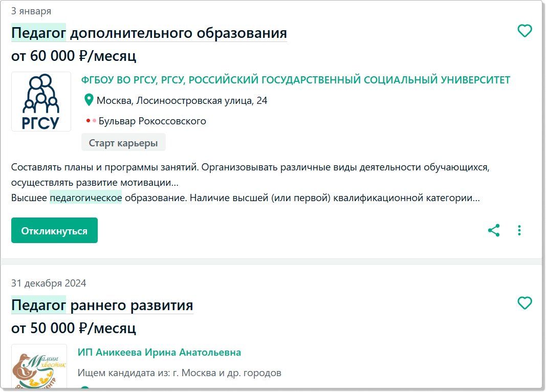
Task: Favorite the Педагог раннего развития vacancy
Action: (525, 303)
